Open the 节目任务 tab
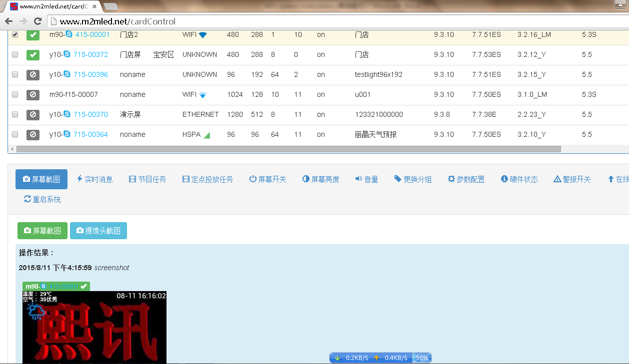This screenshot has width=629, height=364. 147,179
